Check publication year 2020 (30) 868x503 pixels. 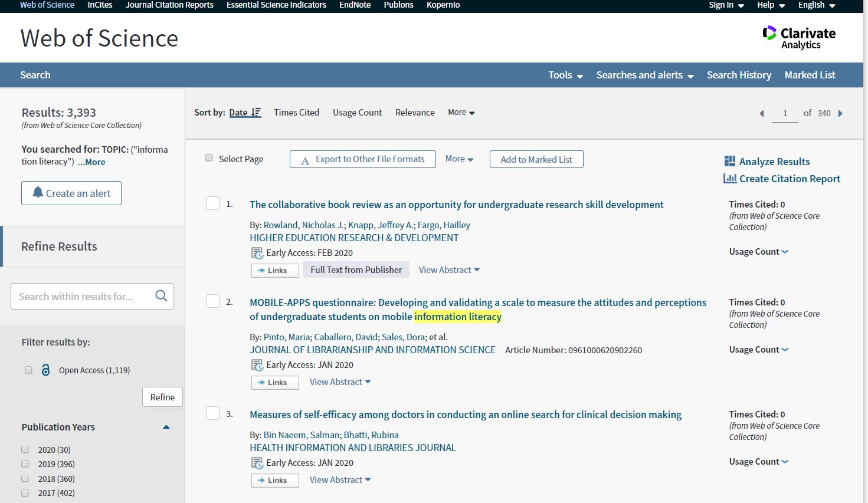coord(25,449)
